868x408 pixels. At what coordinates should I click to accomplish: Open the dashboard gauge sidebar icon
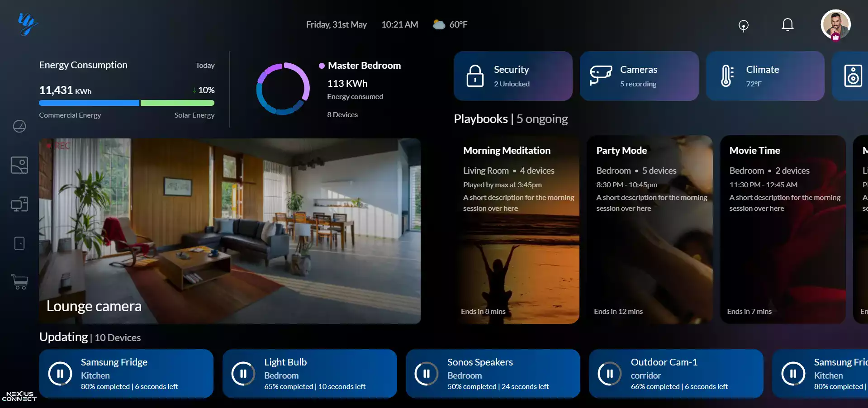[19, 126]
